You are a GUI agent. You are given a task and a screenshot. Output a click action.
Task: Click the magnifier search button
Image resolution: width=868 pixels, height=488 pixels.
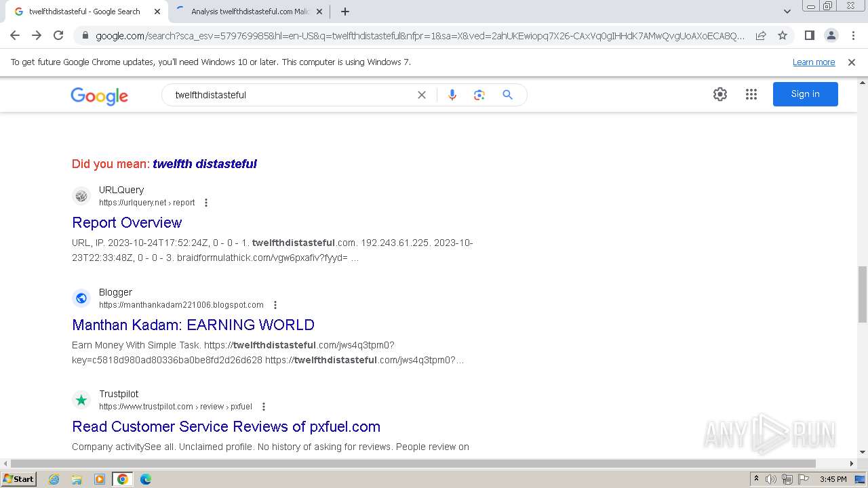[x=507, y=95]
